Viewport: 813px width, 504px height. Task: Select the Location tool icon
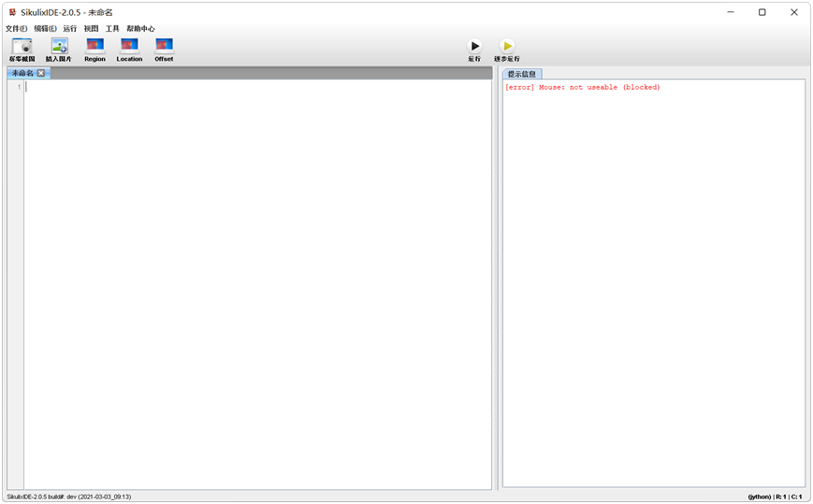tap(129, 46)
